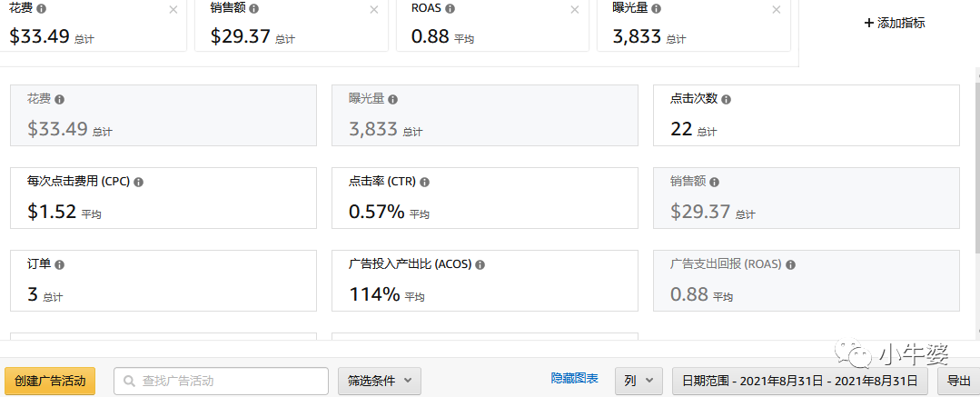
Task: Expand the 列 columns dropdown
Action: 638,381
